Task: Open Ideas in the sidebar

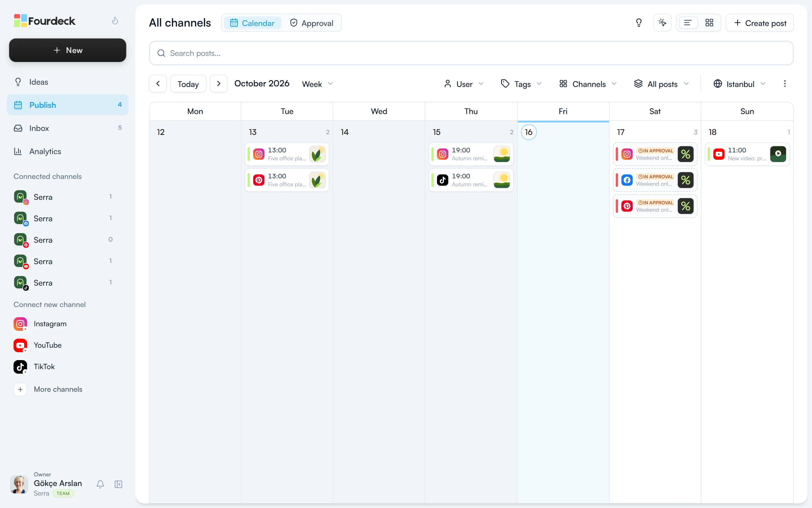Action: click(67, 82)
